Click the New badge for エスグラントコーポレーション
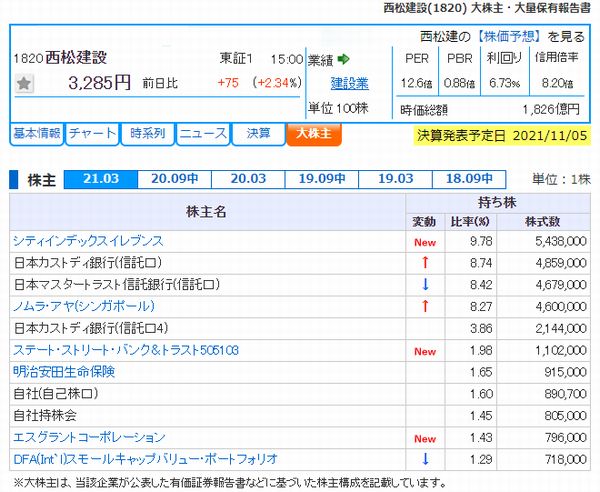 [x=425, y=439]
